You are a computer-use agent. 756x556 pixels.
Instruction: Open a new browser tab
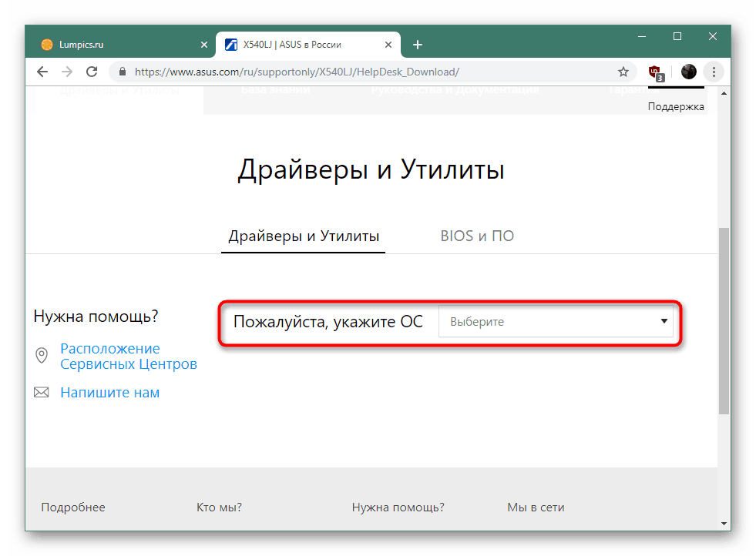[x=418, y=45]
